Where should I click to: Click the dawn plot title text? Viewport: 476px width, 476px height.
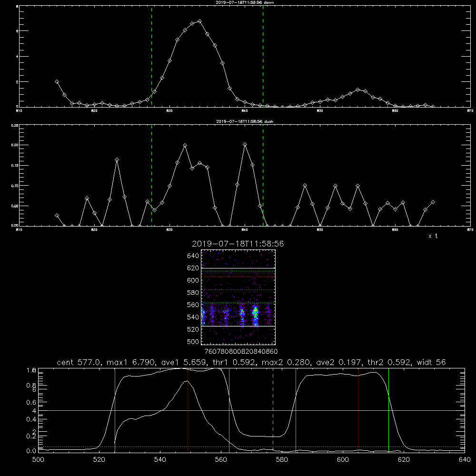(x=245, y=2)
